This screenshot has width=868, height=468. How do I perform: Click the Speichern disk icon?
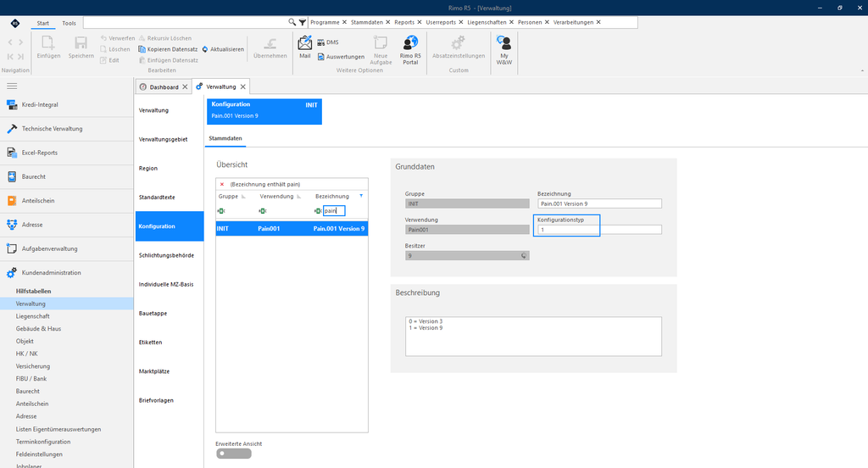coord(81,43)
